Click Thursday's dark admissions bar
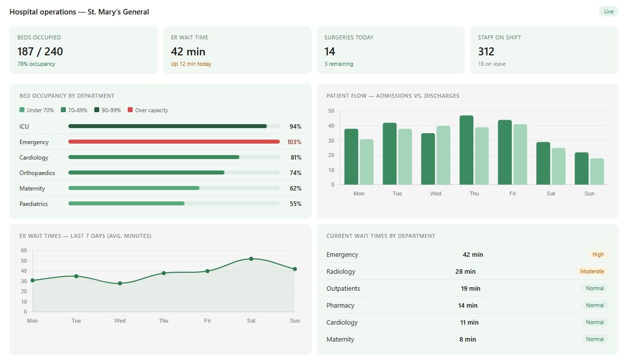 pyautogui.click(x=466, y=150)
